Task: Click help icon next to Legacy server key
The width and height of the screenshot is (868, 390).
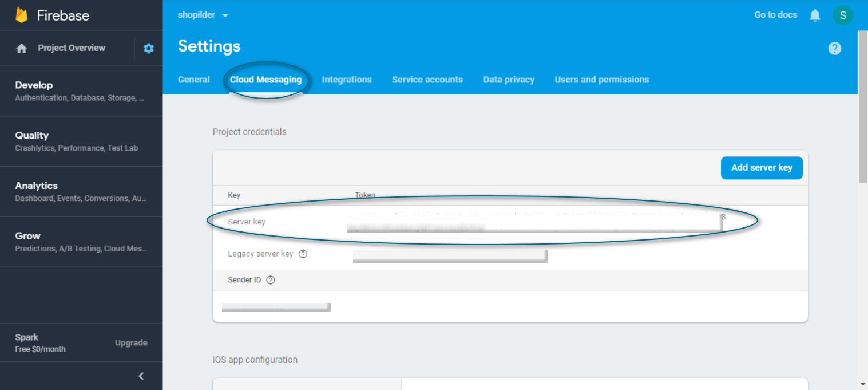Action: click(303, 254)
